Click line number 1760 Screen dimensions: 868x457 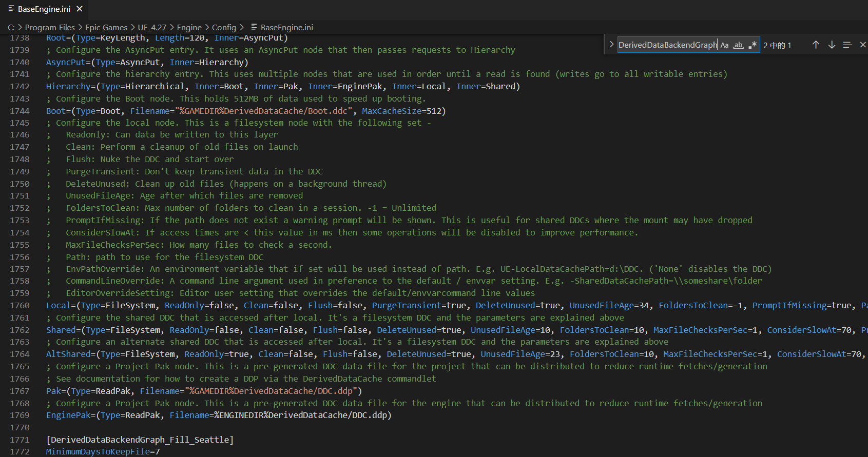(x=20, y=306)
